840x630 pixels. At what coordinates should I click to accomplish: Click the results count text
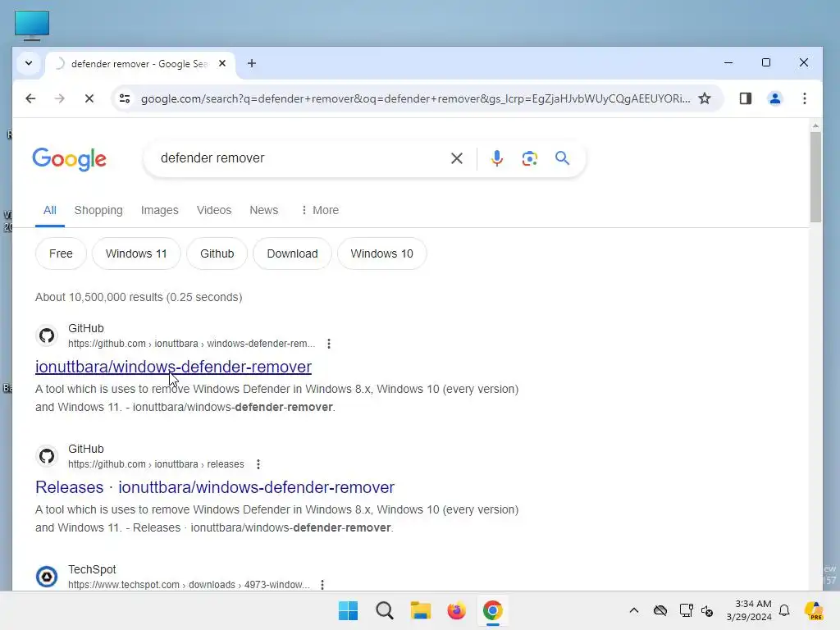pyautogui.click(x=139, y=297)
